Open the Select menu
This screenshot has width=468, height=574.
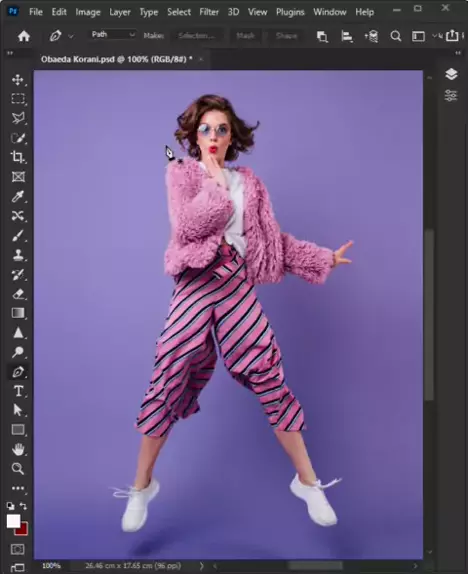pos(179,12)
